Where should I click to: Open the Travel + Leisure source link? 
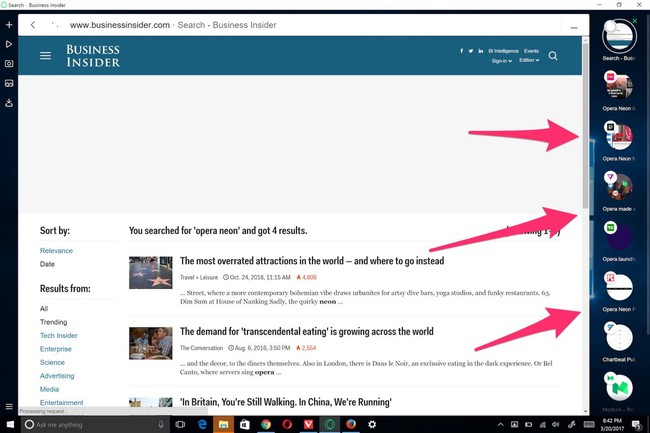tap(199, 277)
